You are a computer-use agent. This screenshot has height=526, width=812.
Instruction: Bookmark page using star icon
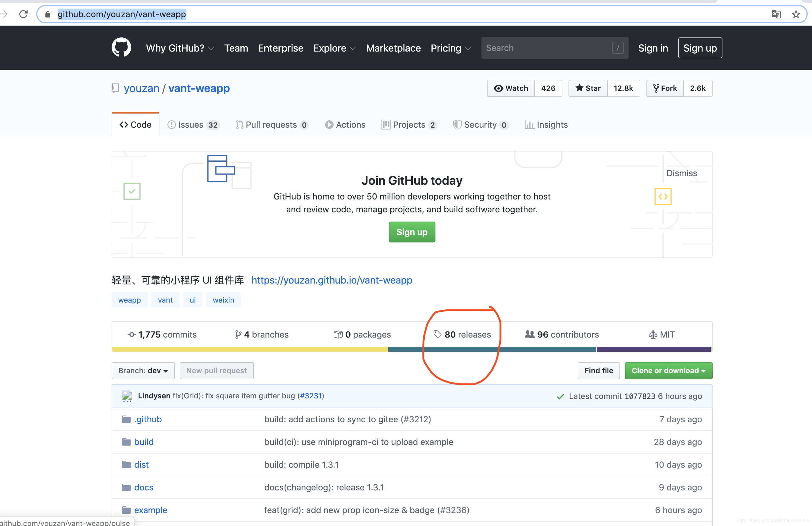pyautogui.click(x=796, y=14)
